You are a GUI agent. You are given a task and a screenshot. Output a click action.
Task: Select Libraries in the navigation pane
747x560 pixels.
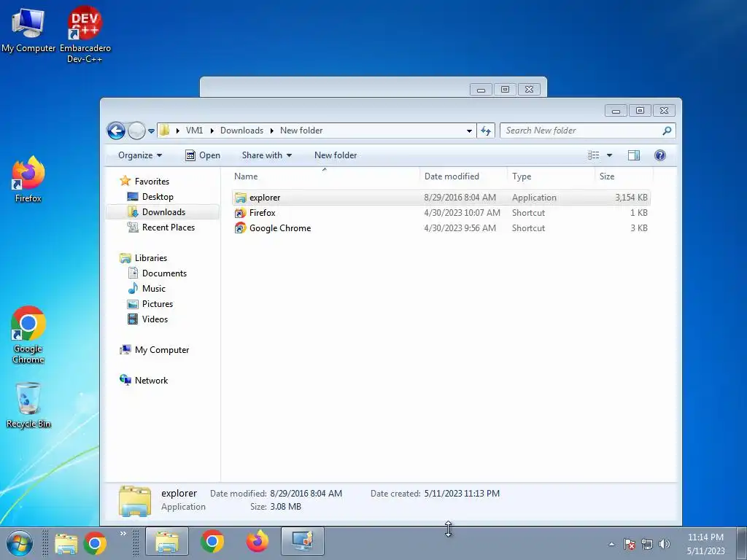[x=150, y=258]
